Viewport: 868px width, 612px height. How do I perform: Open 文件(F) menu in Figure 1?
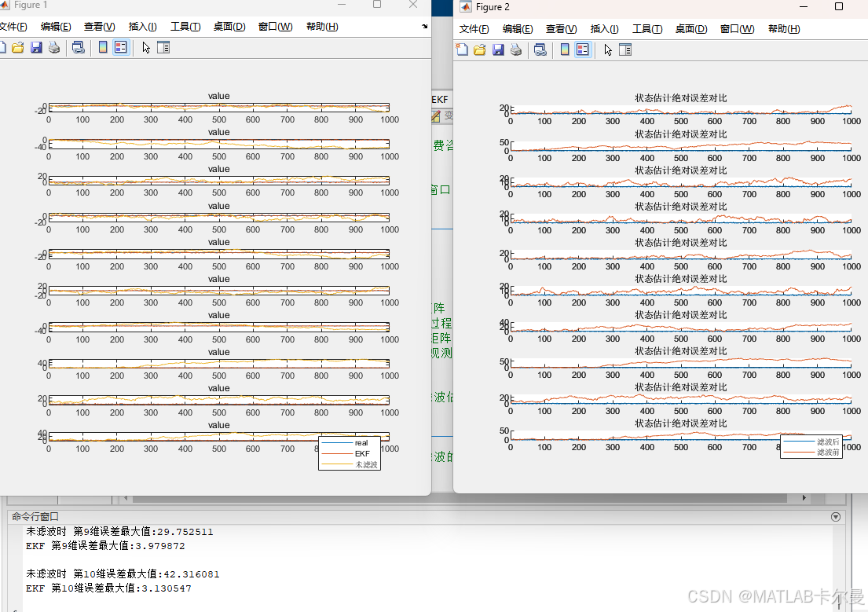point(13,27)
